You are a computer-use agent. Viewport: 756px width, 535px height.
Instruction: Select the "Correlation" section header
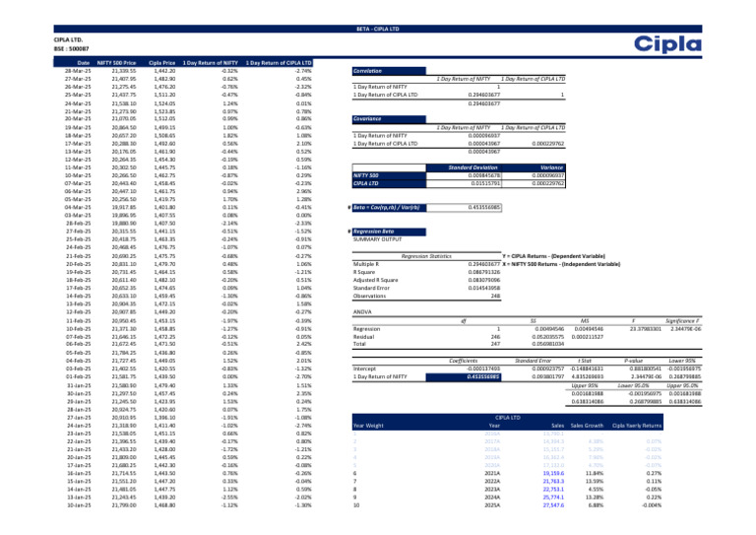pyautogui.click(x=389, y=71)
